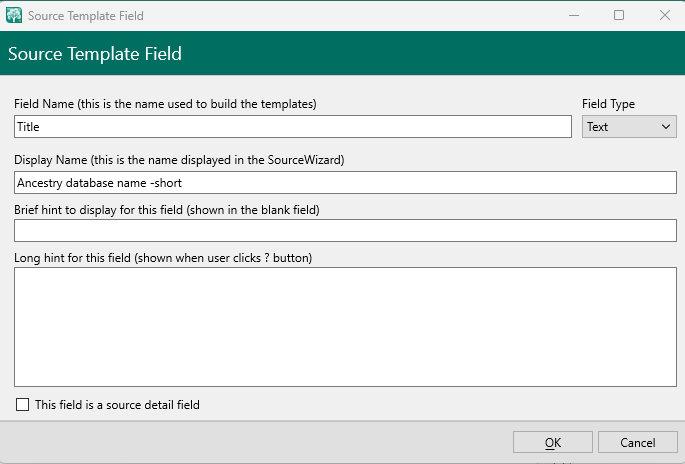Close the Source Template Field dialog
The width and height of the screenshot is (685, 464).
(664, 16)
